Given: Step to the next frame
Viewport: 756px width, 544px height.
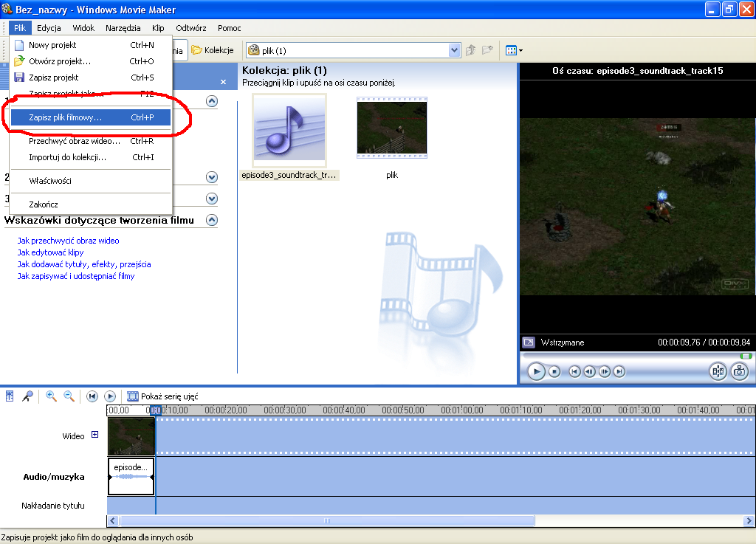Looking at the screenshot, I should click(x=604, y=371).
